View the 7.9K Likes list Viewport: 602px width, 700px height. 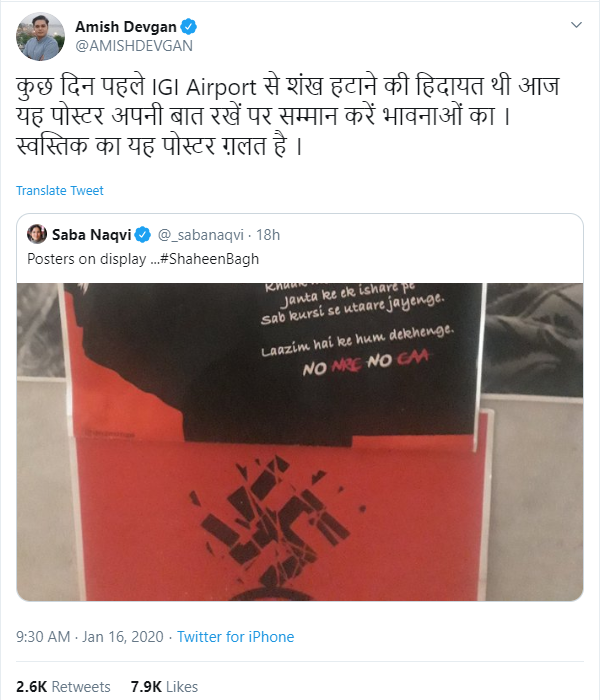164,687
